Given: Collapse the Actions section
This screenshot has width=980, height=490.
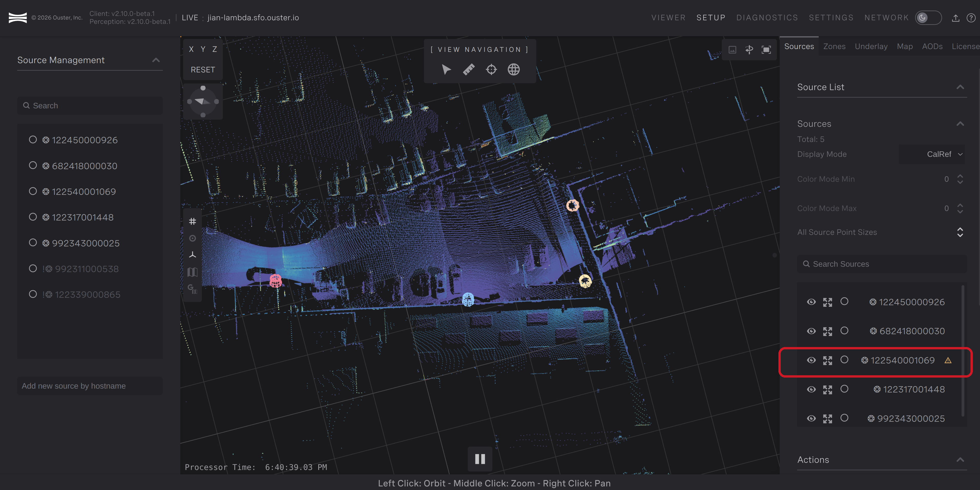Looking at the screenshot, I should click(x=960, y=459).
